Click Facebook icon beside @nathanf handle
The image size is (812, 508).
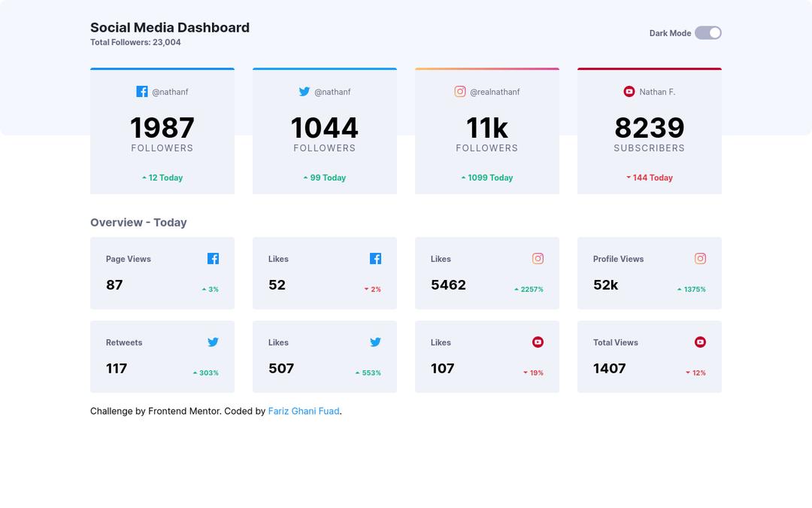coord(141,92)
